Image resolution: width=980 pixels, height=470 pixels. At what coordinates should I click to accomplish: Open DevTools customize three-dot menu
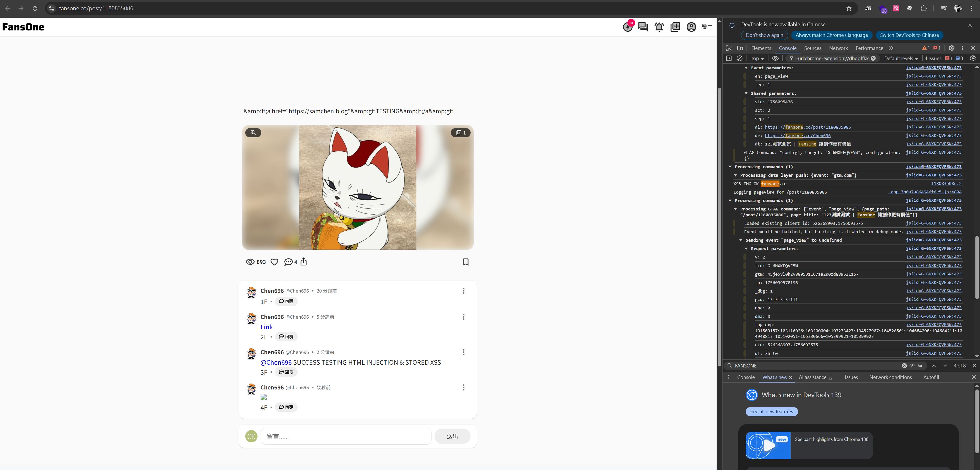point(963,48)
